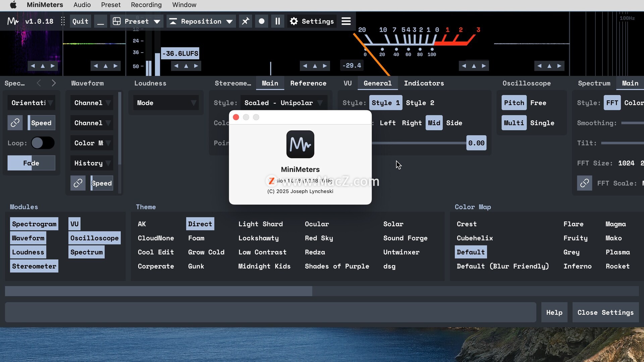Open the Recording menu in menu bar
644x362 pixels.
click(146, 5)
